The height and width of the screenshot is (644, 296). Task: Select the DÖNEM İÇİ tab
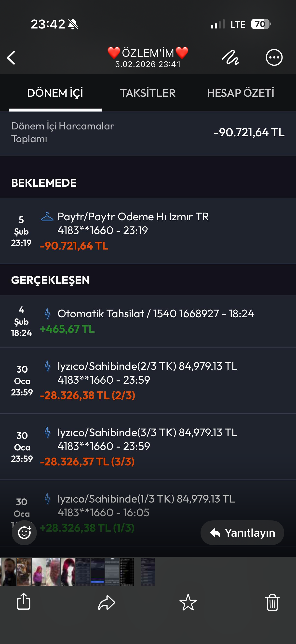(x=55, y=93)
